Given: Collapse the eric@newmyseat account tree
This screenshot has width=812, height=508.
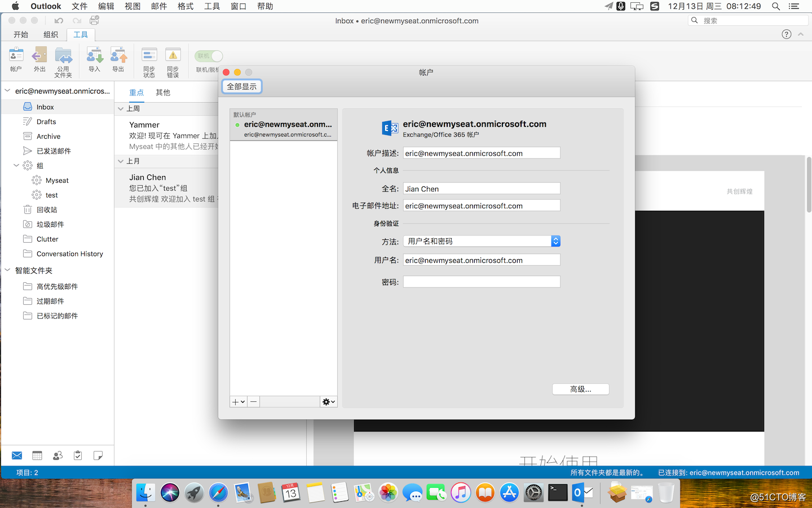Looking at the screenshot, I should (x=7, y=90).
